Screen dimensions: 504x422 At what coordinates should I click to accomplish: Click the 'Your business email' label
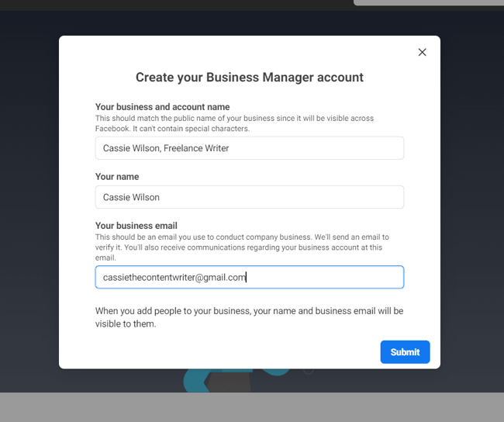pyautogui.click(x=136, y=226)
